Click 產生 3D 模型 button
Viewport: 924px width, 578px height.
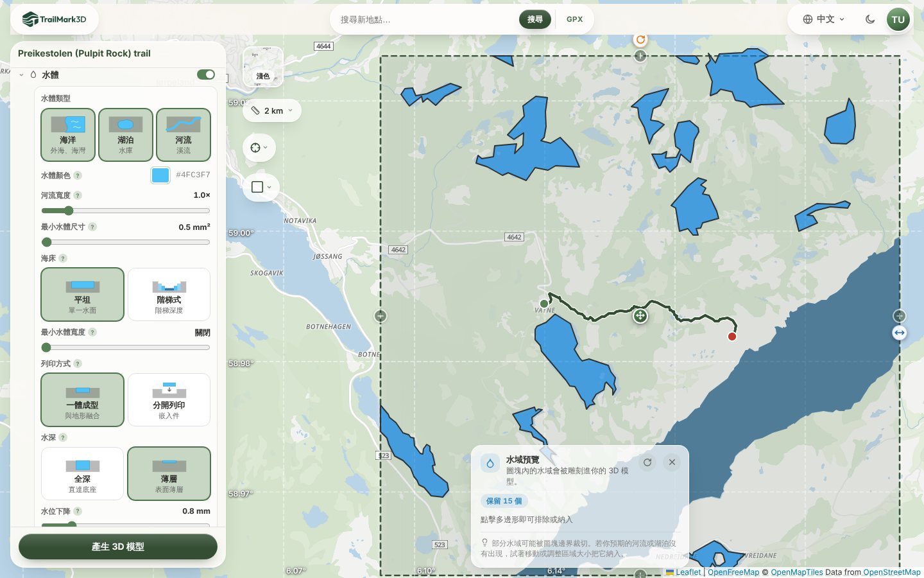point(118,547)
